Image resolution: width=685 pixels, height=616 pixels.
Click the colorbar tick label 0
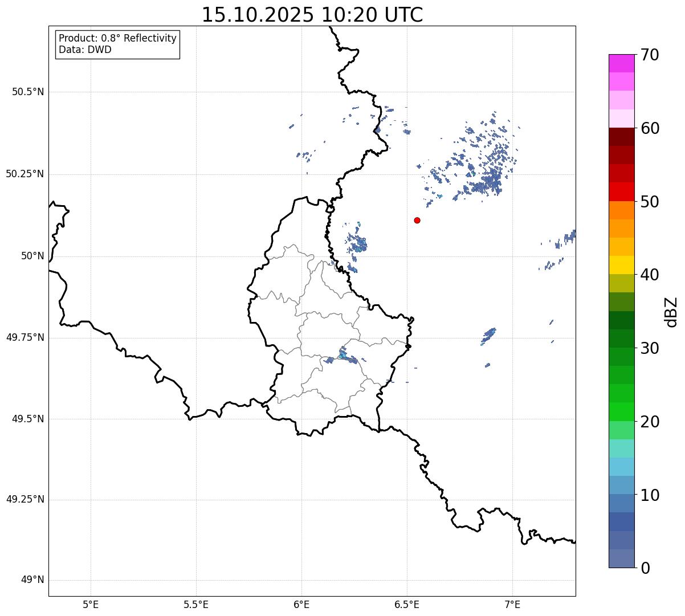pos(645,568)
